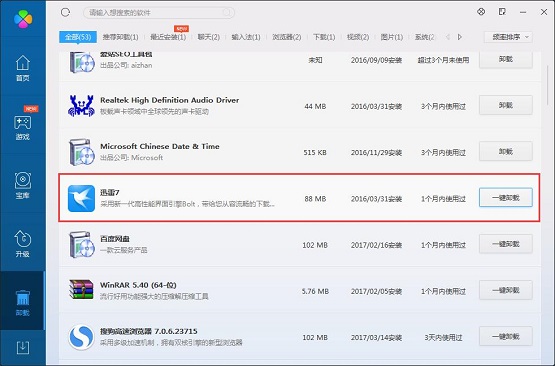555x366 pixels.
Task: Switch to 聊天(2) tab
Action: pos(208,37)
